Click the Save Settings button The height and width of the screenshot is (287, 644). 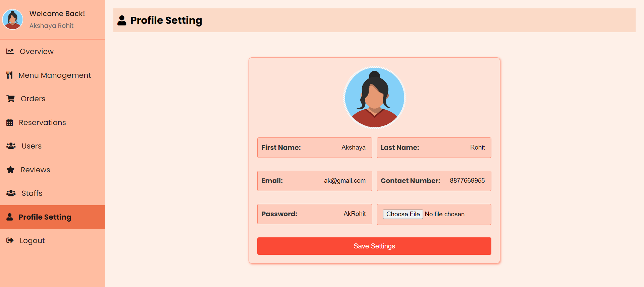(x=374, y=246)
